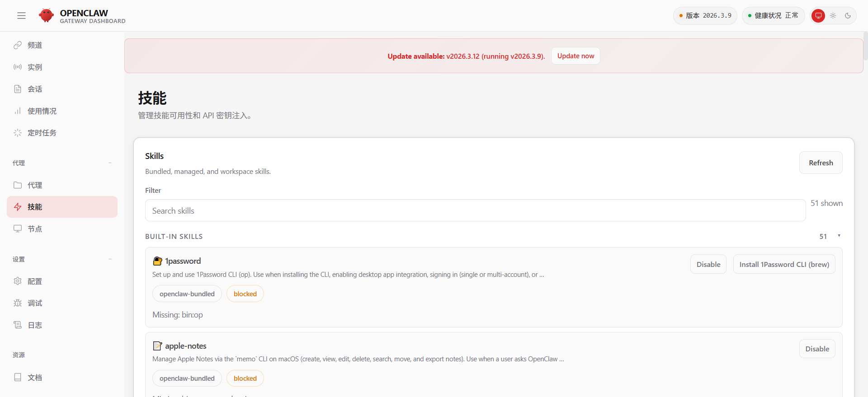
Task: Click Update now in the banner
Action: pos(576,56)
